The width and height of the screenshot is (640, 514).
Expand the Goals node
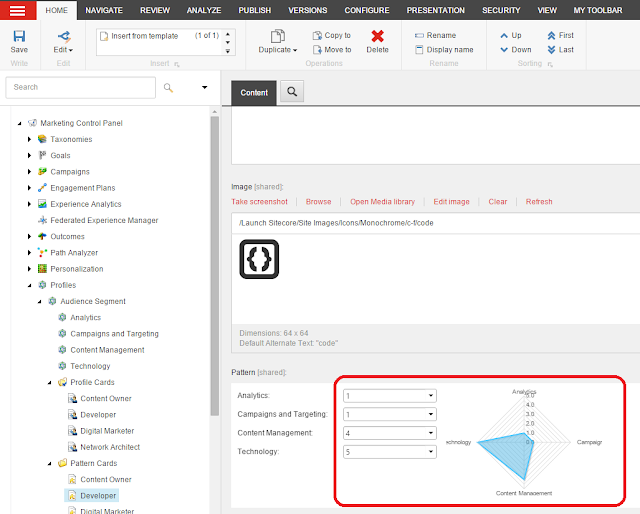tap(29, 156)
